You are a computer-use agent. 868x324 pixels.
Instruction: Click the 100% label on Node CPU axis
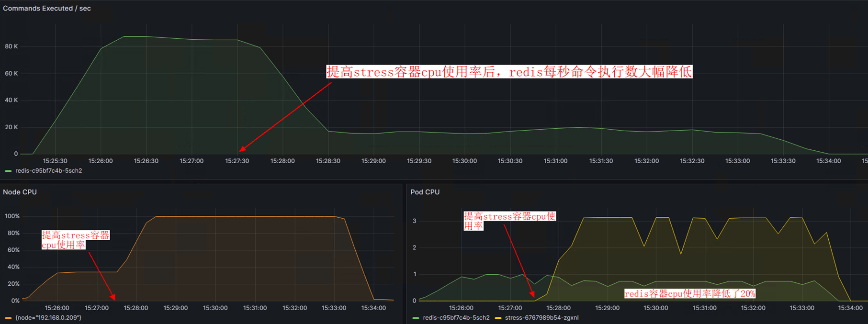coord(12,216)
